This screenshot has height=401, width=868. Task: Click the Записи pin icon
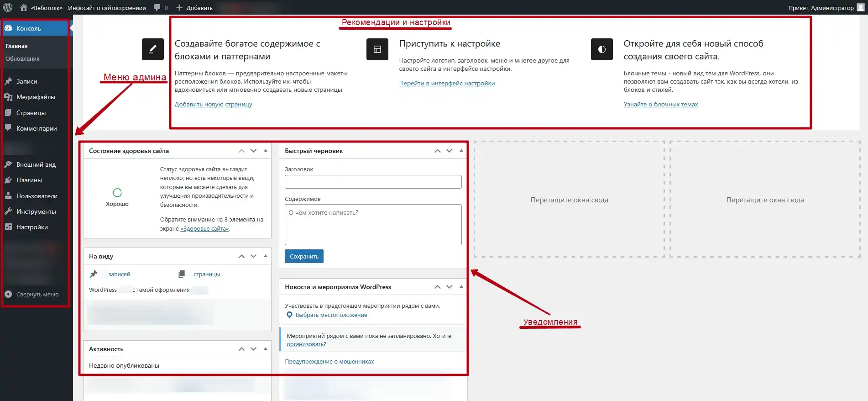point(8,81)
